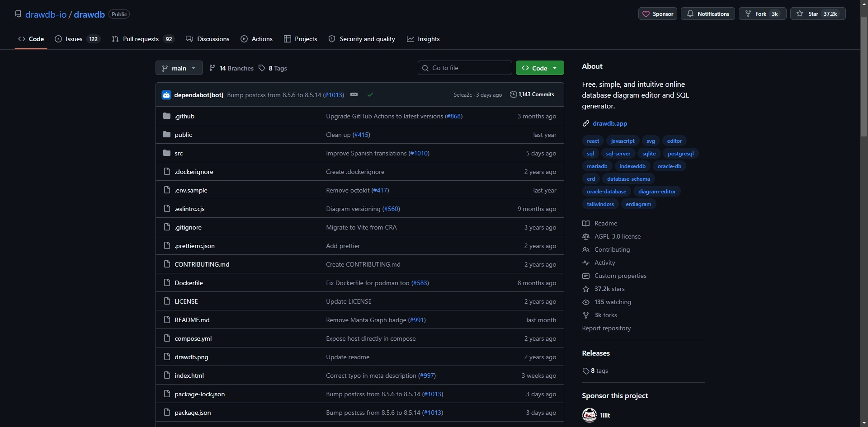Click the react topic tag

coord(593,141)
